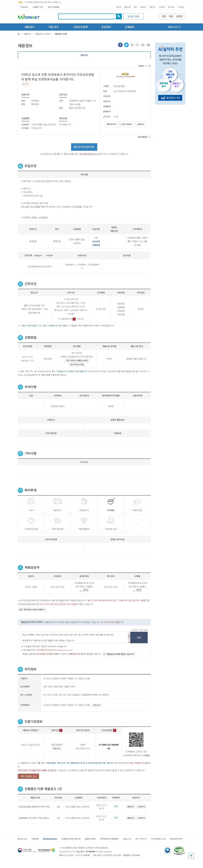The image size is (203, 868).
Task: Open the 훈련정보 main menu
Action: [106, 27]
